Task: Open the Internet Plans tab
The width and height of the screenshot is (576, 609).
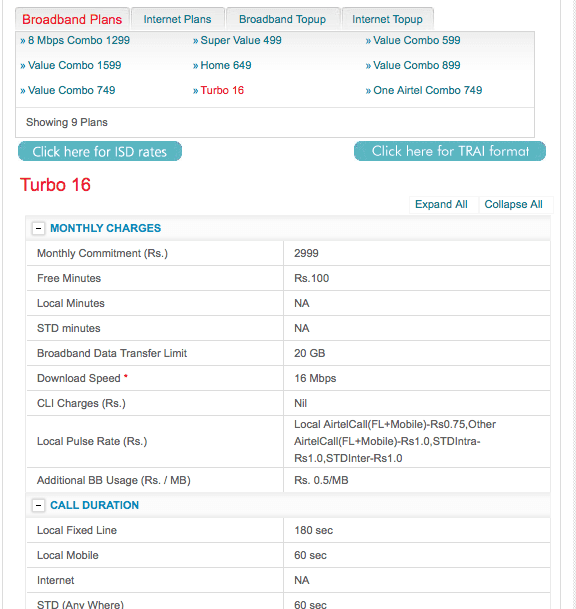Action: pos(177,19)
